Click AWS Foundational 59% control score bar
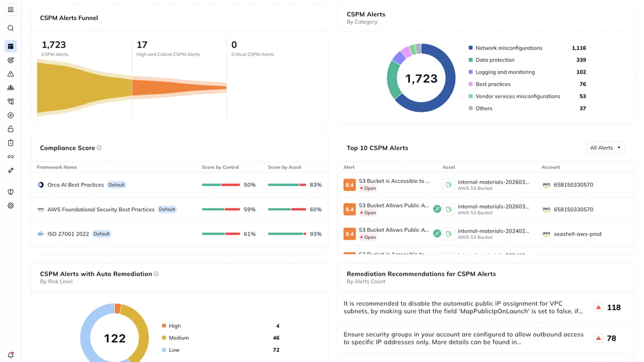Image resolution: width=644 pixels, height=362 pixels. 221,209
